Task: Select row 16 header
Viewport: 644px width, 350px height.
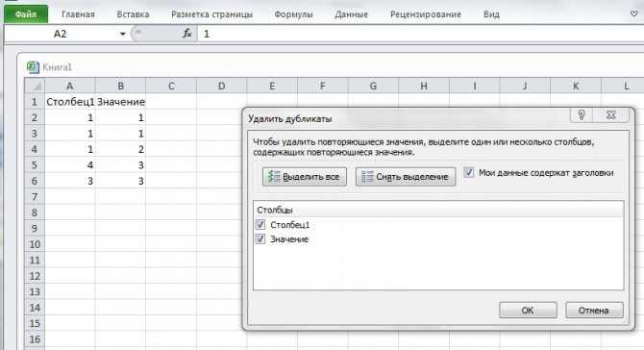Action: pyautogui.click(x=35, y=339)
